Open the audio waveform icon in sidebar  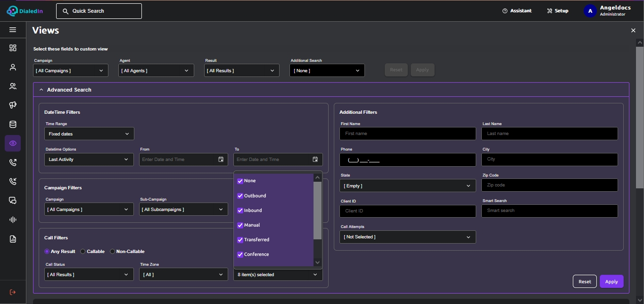[x=13, y=220]
